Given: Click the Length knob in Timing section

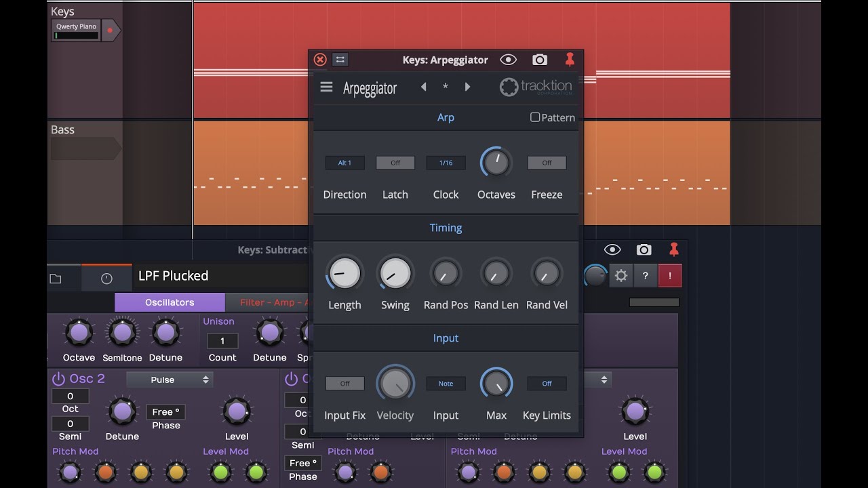Looking at the screenshot, I should 344,273.
